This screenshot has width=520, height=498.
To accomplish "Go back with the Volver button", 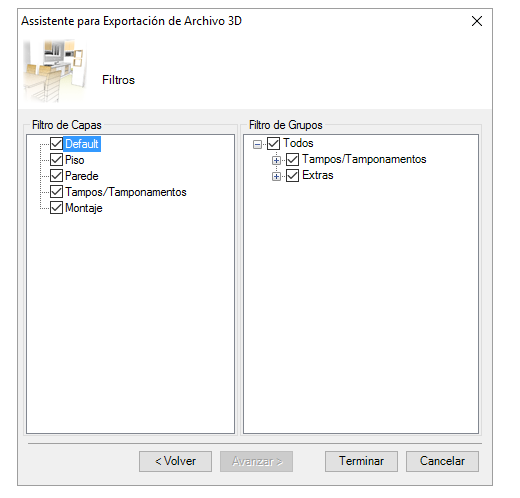I will pyautogui.click(x=175, y=461).
